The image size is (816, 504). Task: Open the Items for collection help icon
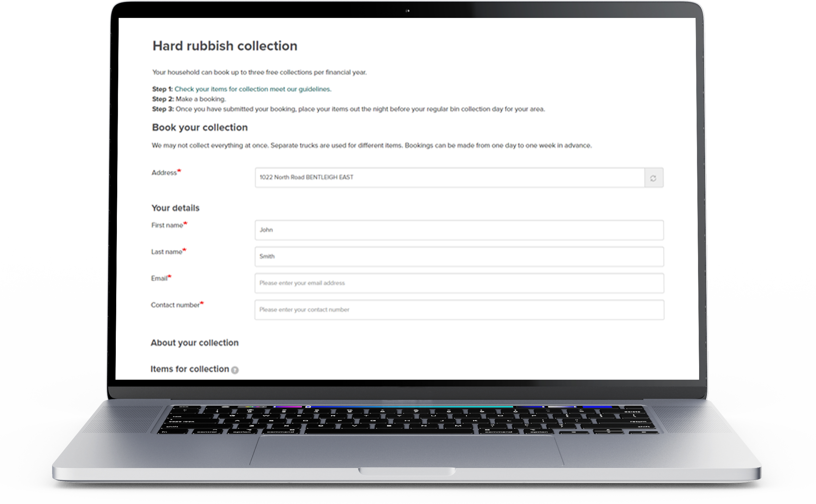(235, 370)
